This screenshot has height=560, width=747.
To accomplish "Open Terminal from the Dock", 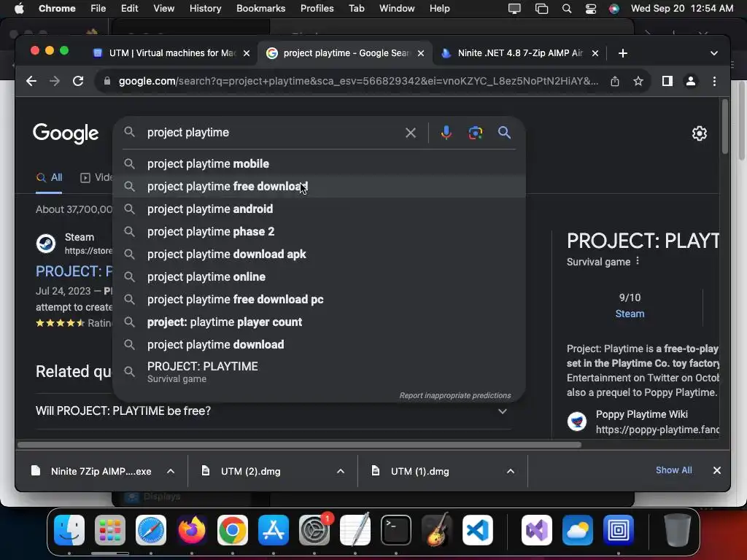I will point(396,529).
